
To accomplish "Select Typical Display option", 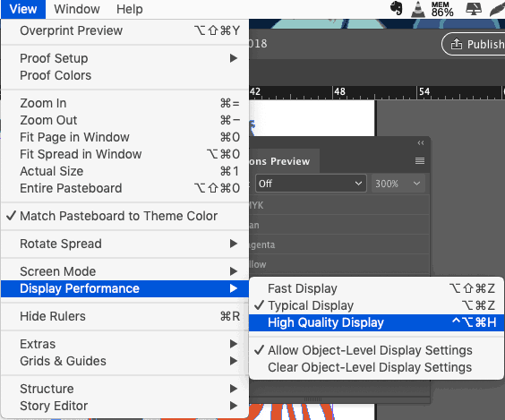I will [x=376, y=305].
